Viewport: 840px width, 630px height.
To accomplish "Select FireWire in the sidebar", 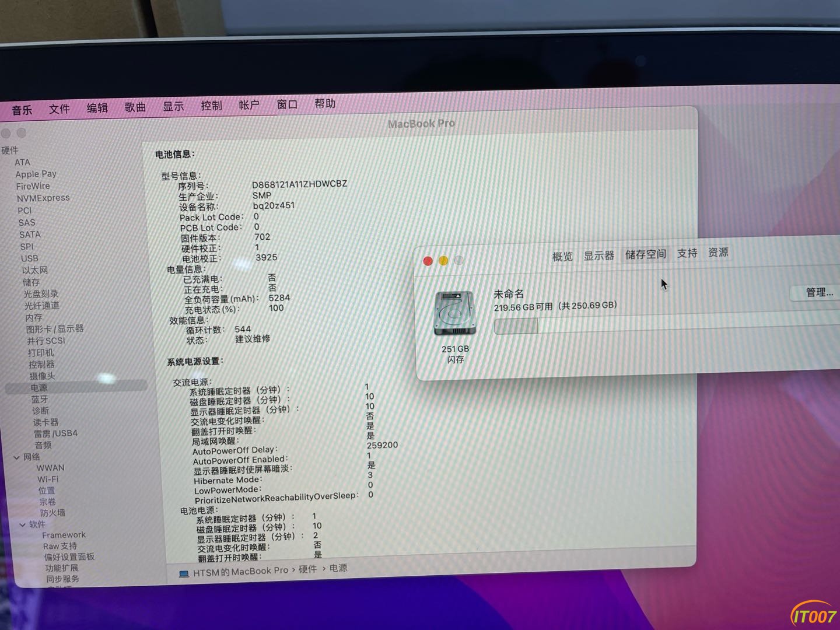I will pos(33,186).
